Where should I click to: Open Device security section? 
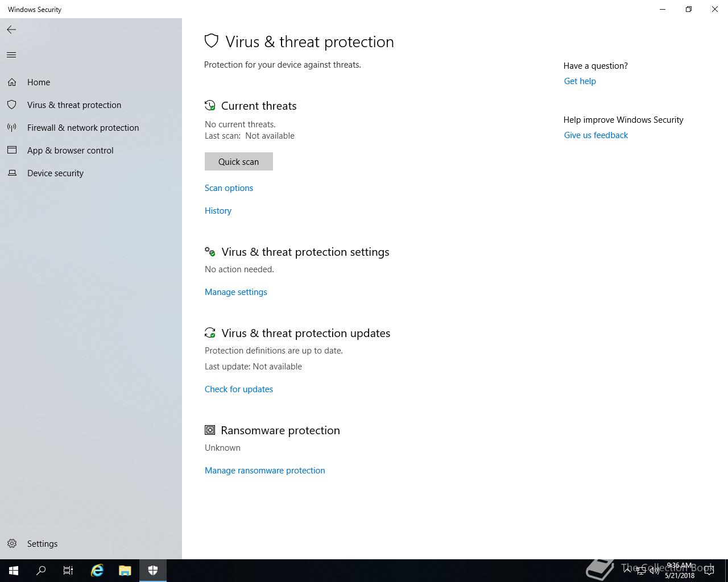[91, 173]
